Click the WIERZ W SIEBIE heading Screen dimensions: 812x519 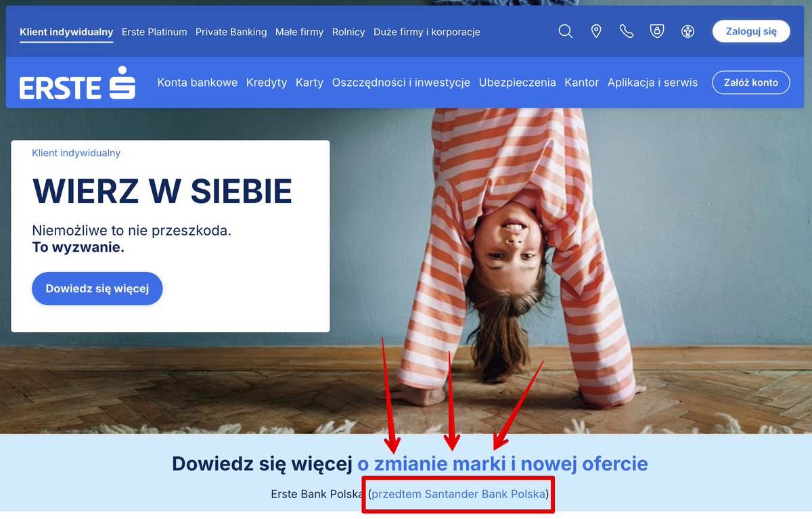pyautogui.click(x=162, y=191)
